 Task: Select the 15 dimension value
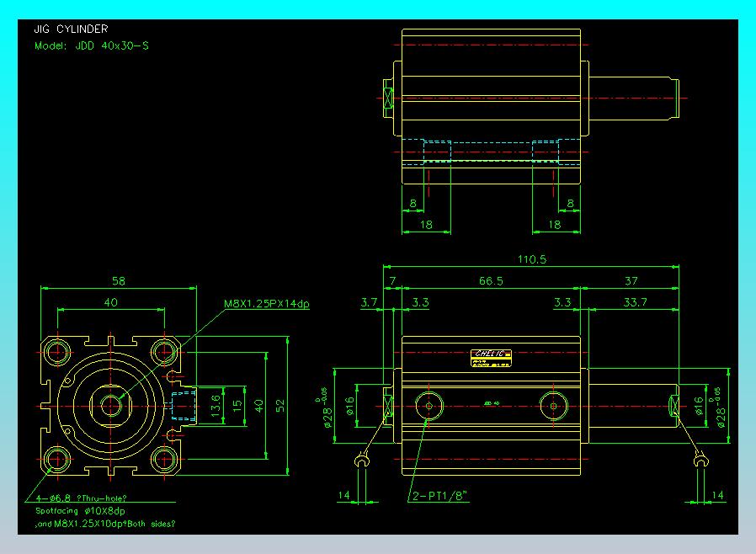coord(237,406)
